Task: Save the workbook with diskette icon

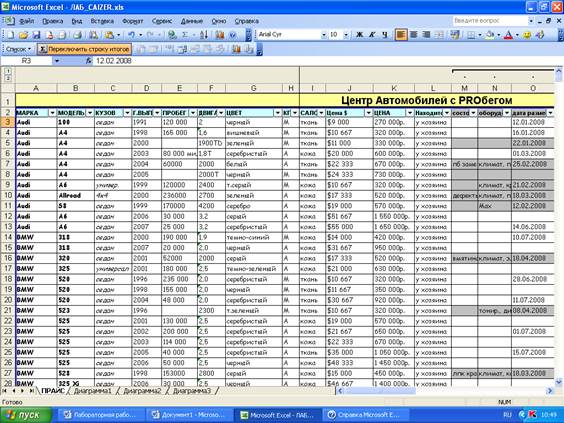Action: tap(36, 35)
